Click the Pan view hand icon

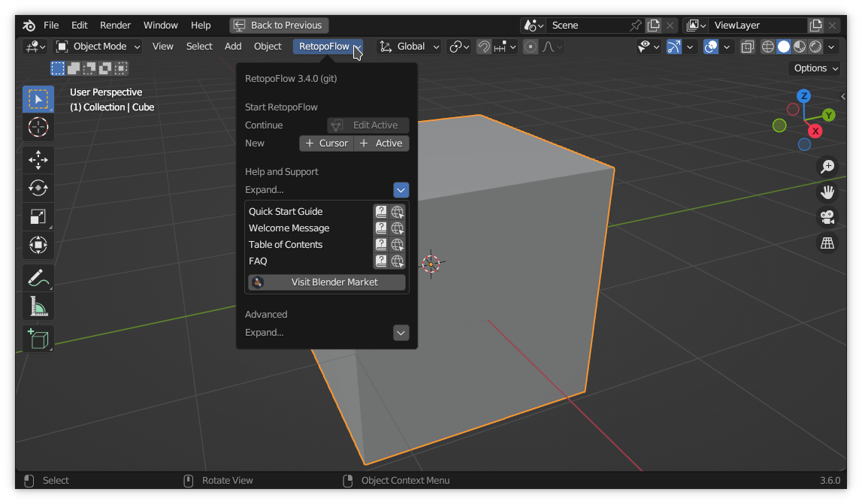[827, 192]
